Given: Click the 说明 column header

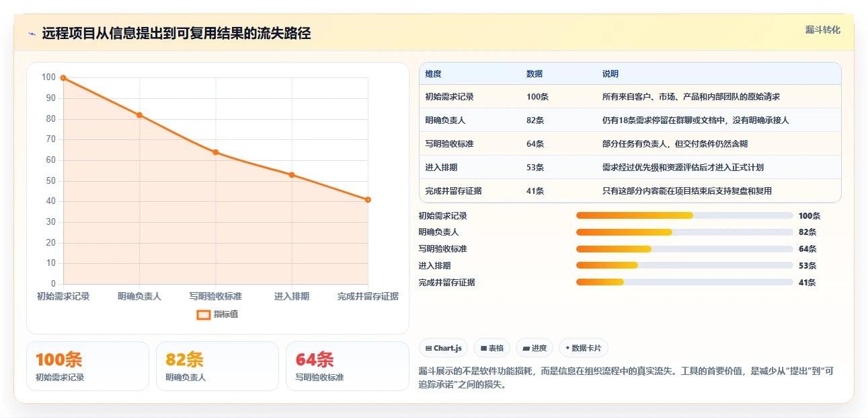Looking at the screenshot, I should click(610, 74).
